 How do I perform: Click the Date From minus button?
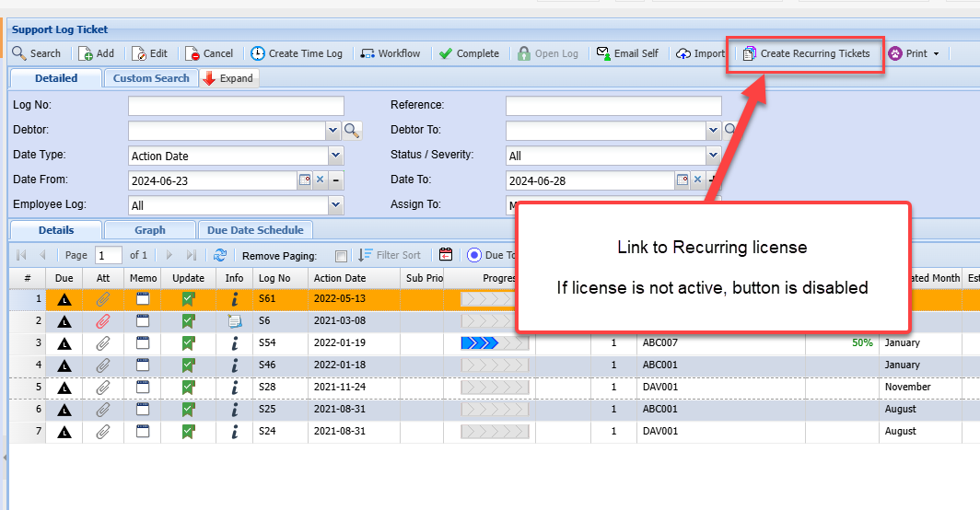[x=335, y=180]
